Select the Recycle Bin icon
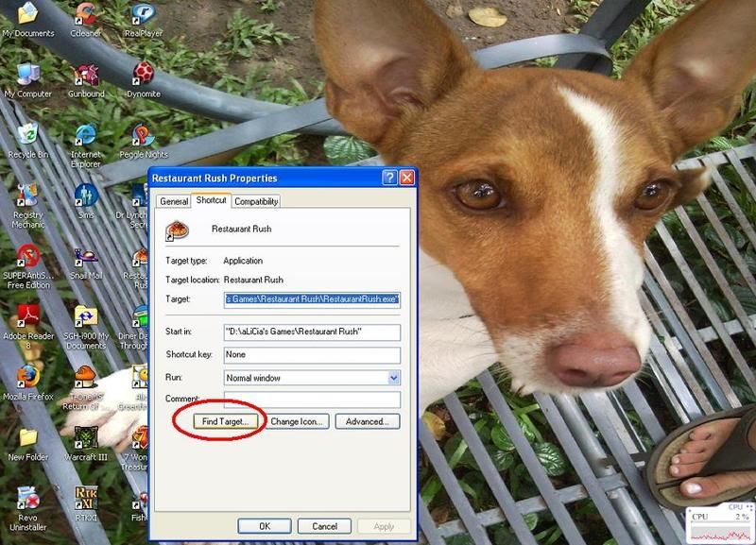Viewport: 756px width, 545px height. click(x=28, y=136)
